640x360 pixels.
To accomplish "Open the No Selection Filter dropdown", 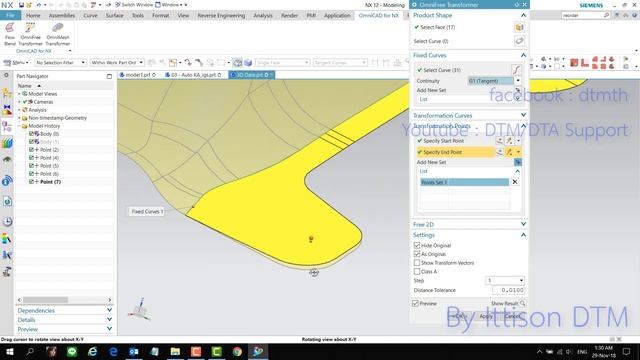I will [x=60, y=62].
